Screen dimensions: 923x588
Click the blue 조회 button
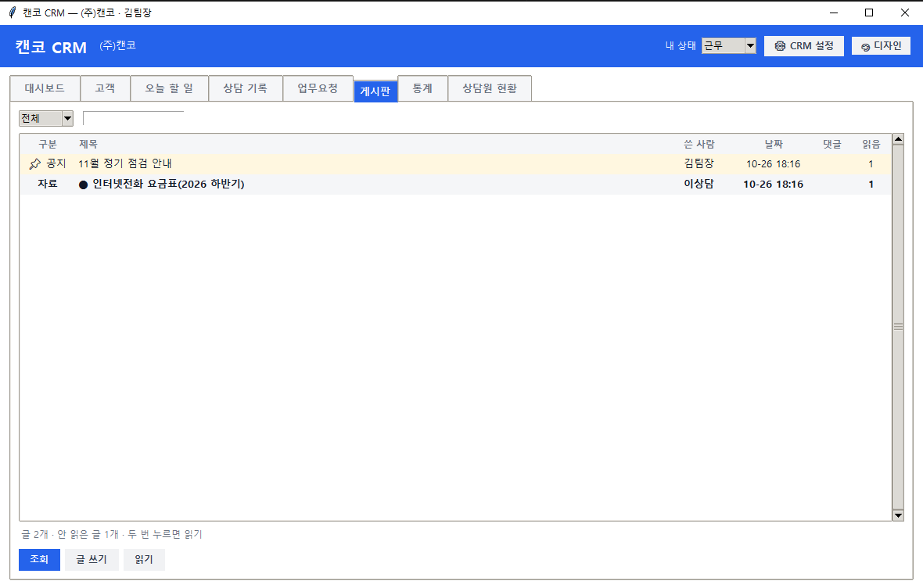click(39, 560)
